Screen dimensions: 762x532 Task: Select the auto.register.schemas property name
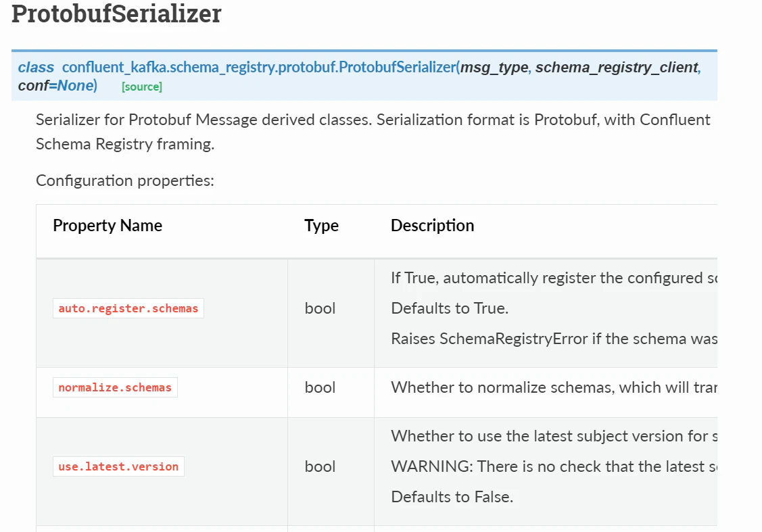tap(128, 308)
